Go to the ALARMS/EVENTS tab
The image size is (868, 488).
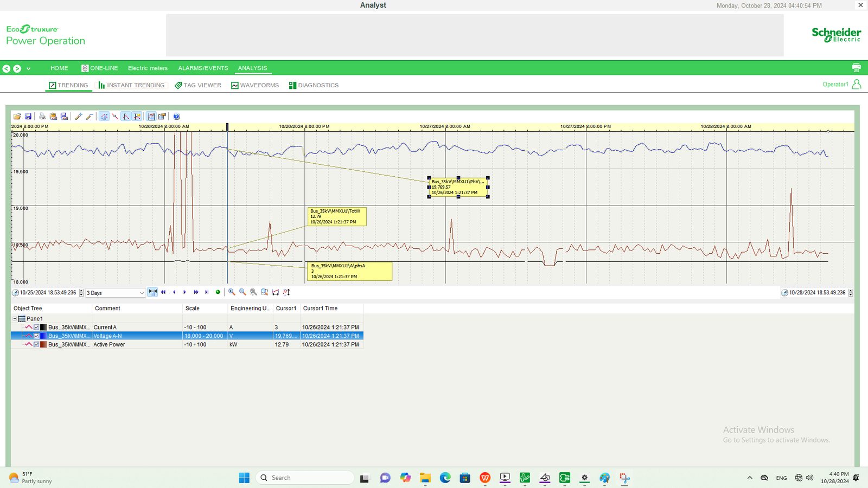(x=203, y=68)
